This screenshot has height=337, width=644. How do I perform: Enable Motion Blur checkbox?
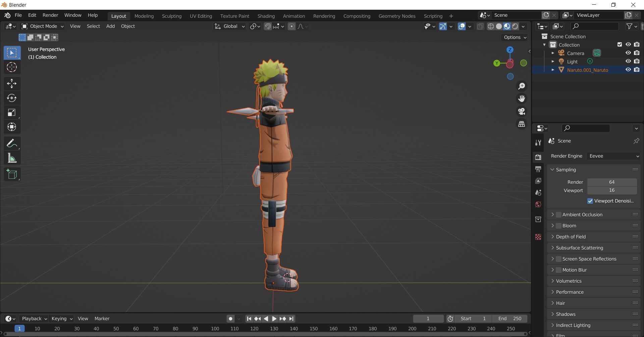558,270
